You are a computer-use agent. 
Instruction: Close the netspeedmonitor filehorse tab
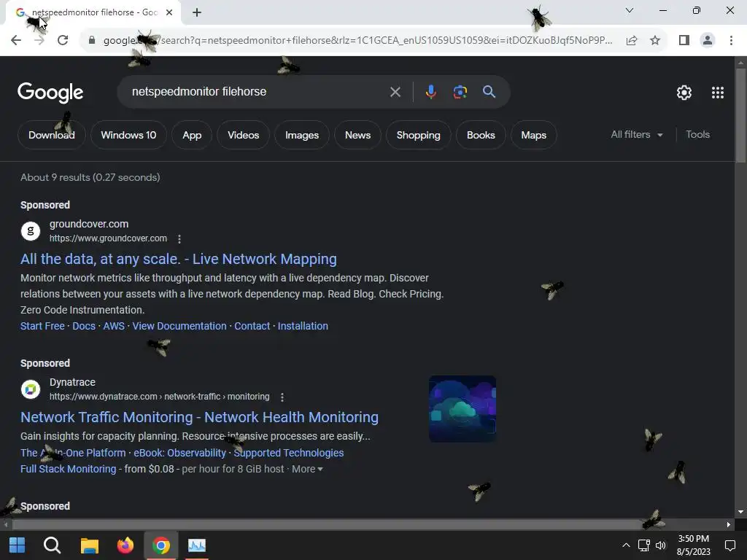[169, 12]
